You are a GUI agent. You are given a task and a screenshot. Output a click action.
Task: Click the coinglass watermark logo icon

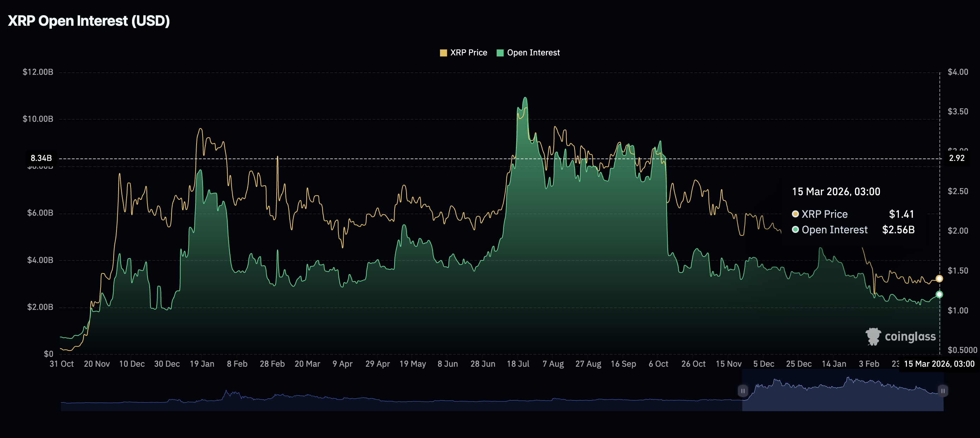coord(873,336)
